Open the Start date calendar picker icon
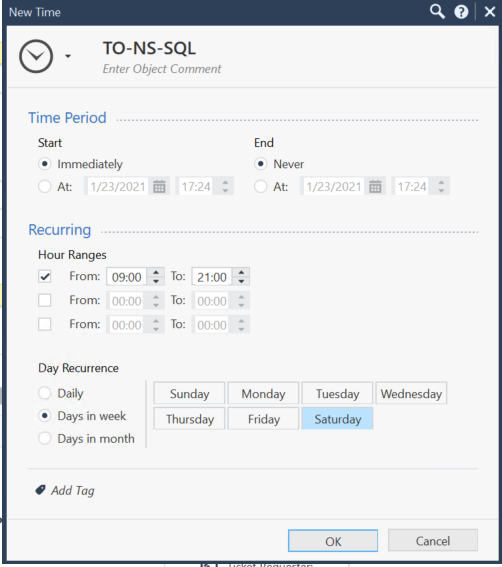502x567 pixels. [159, 187]
